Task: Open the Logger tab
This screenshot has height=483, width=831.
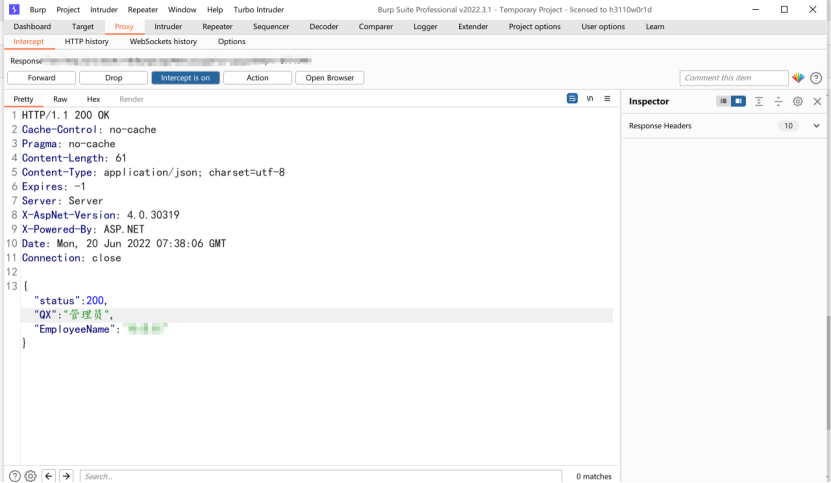Action: [426, 27]
